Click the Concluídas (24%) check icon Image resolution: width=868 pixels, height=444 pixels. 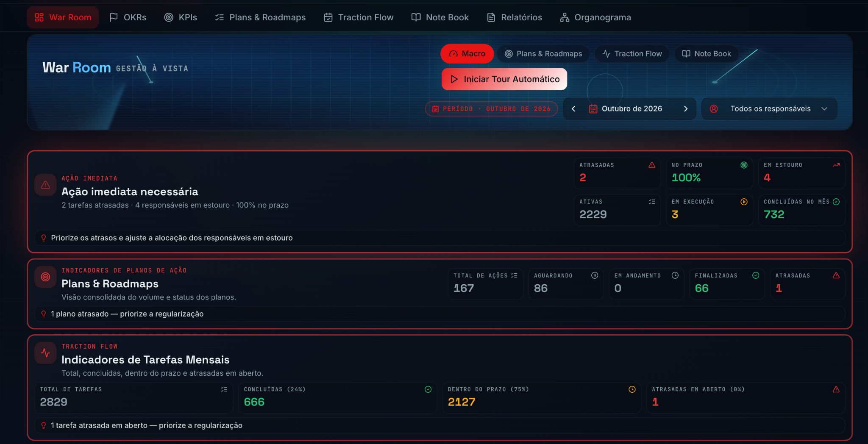(428, 390)
